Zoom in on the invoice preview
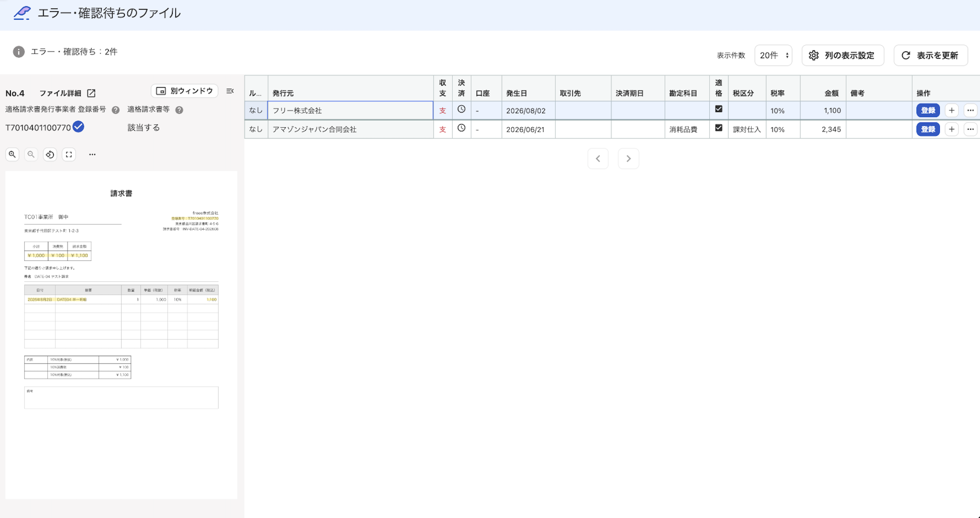This screenshot has height=518, width=980. (x=12, y=154)
